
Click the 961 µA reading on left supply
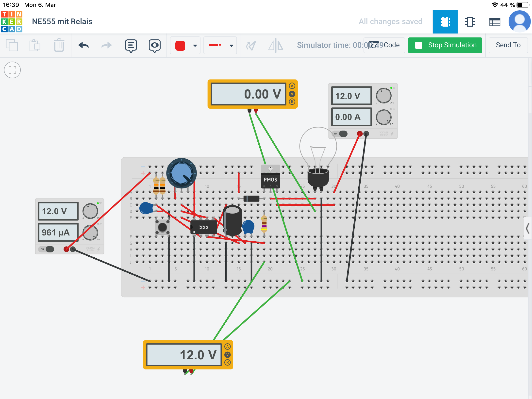tap(58, 233)
